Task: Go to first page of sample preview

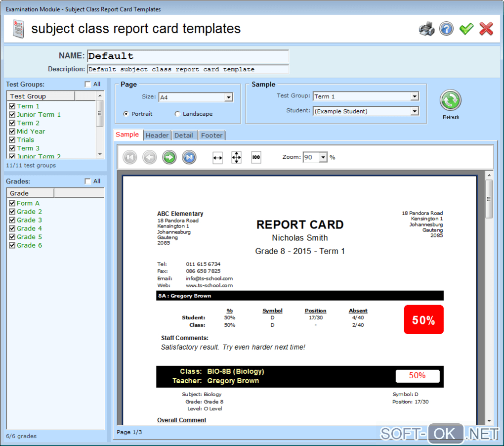Action: (130, 157)
